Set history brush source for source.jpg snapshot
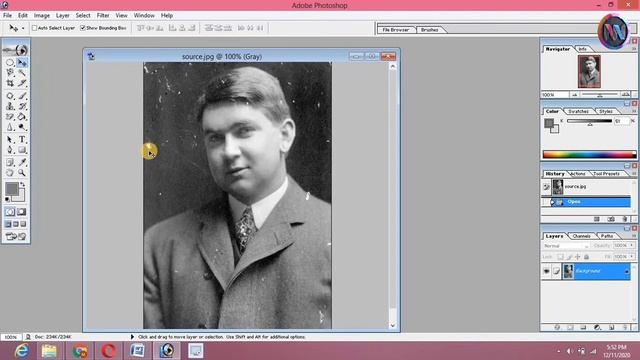The width and height of the screenshot is (640, 360). point(546,187)
